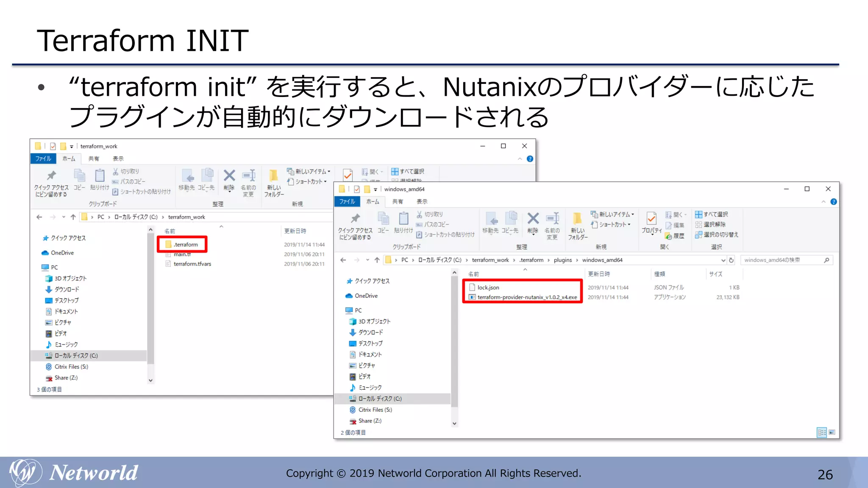
Task: Open New item dropdown in terraform_work ribbon
Action: tap(309, 172)
